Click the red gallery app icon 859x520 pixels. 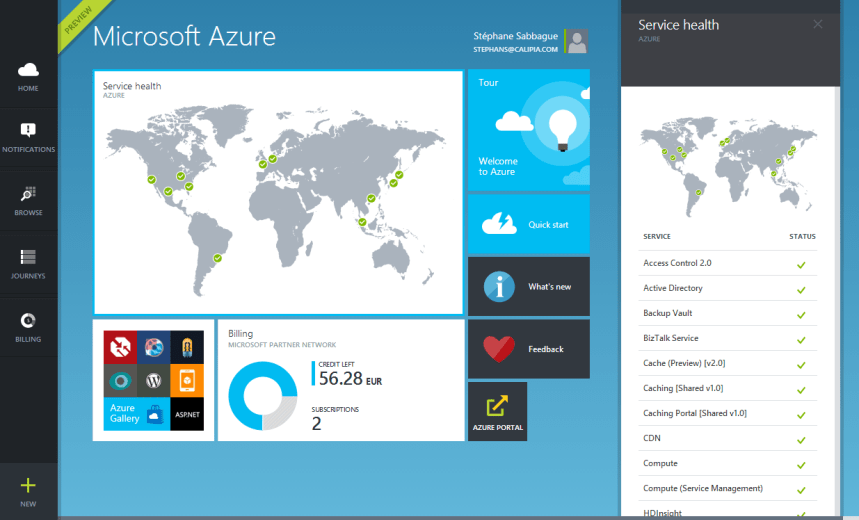(120, 347)
